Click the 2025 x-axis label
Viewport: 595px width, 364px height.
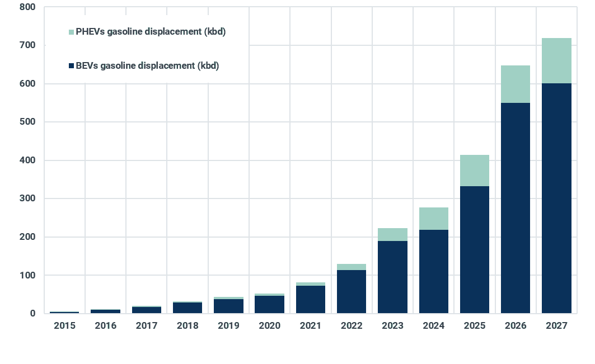click(x=474, y=326)
